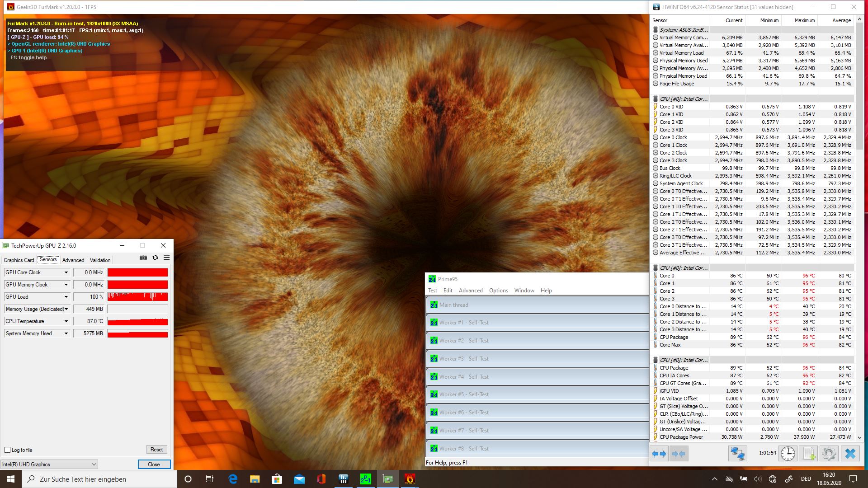Click the GPU-Z refresh icon
This screenshot has width=868, height=488.
[x=155, y=258]
